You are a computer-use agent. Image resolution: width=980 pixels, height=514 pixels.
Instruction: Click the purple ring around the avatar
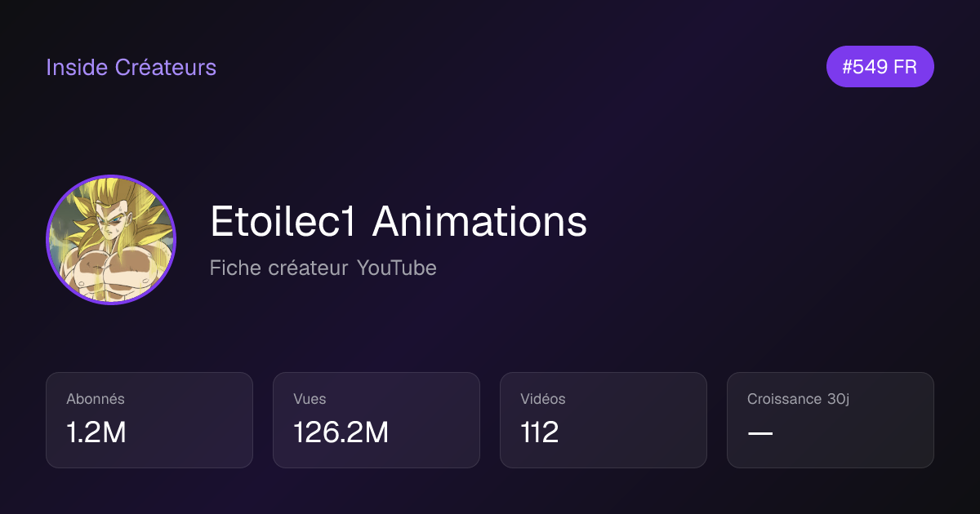111,177
